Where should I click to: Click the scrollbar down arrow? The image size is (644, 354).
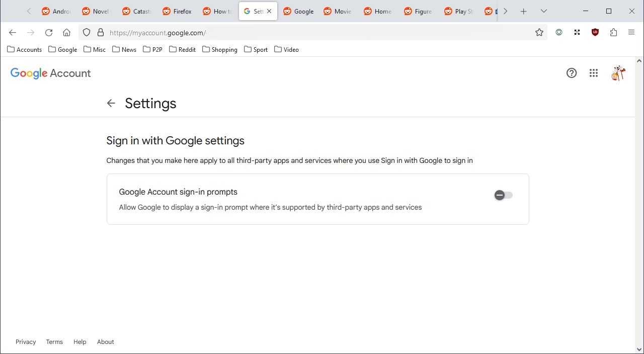tap(639, 349)
